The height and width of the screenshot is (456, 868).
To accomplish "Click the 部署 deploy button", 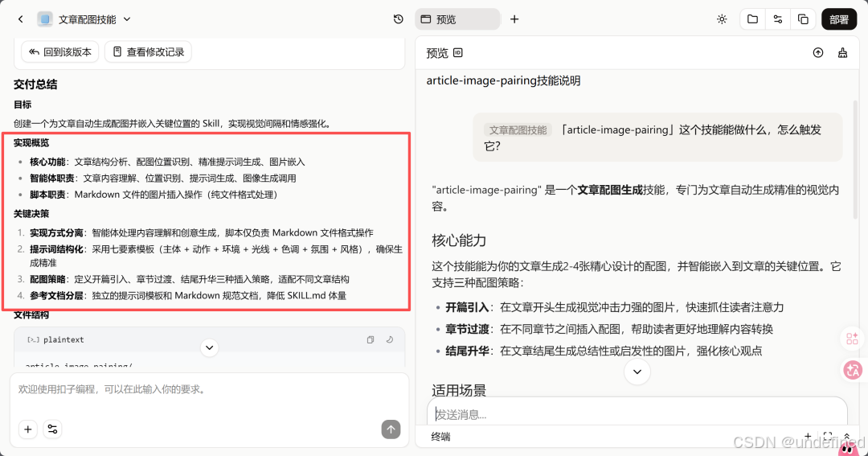I will 838,19.
